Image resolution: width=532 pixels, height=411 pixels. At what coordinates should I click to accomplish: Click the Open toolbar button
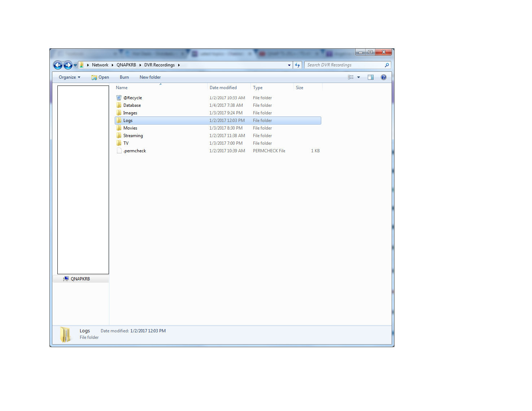click(x=100, y=77)
